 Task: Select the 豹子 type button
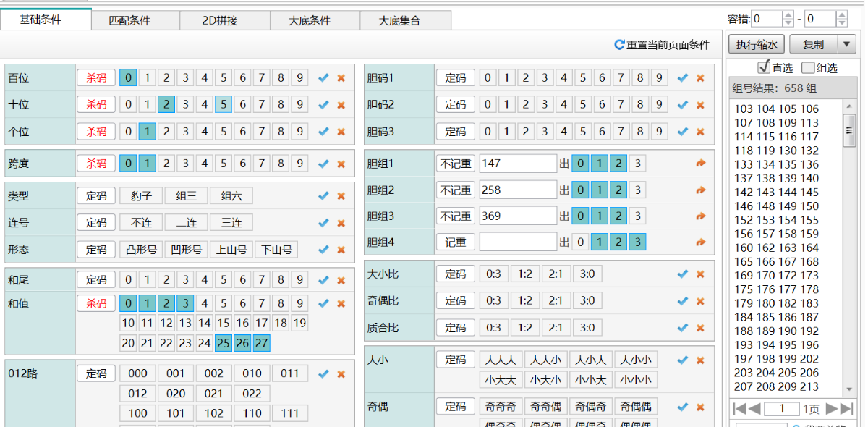tap(140, 195)
